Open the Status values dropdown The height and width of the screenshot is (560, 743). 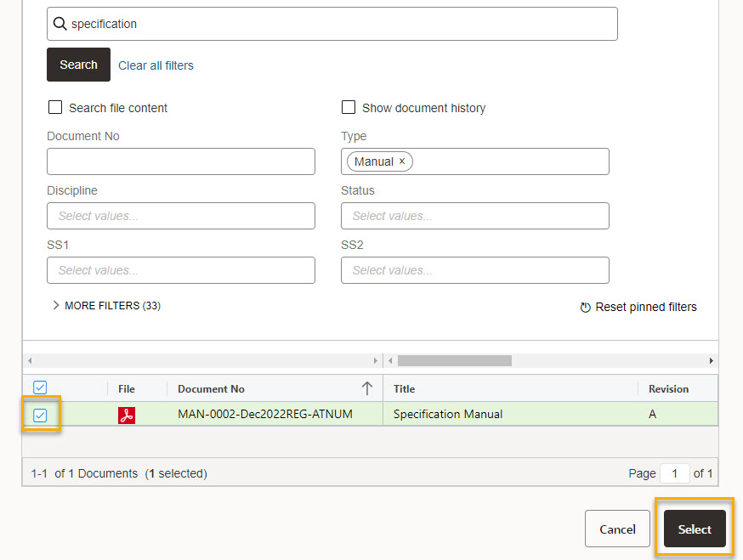pos(475,216)
